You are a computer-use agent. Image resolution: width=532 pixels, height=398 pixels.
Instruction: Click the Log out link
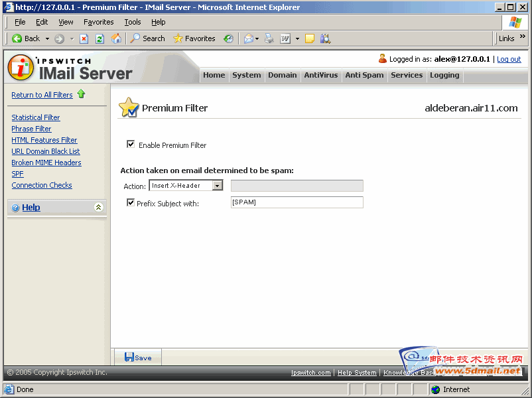(x=509, y=59)
